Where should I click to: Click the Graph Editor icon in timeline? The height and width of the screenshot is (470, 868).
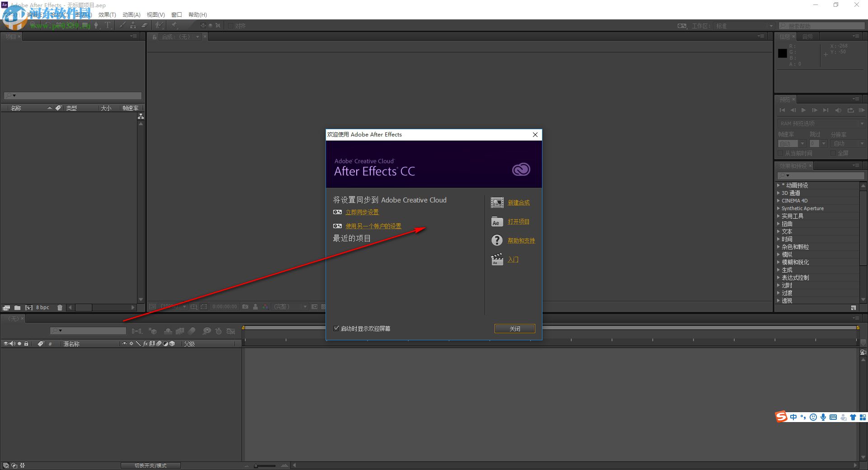[x=231, y=331]
